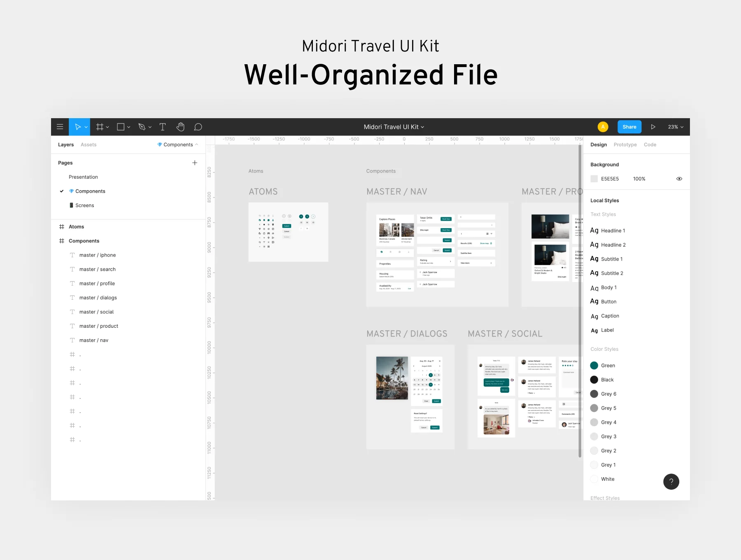Click frame icon beside Components layer
741x560 pixels.
[x=62, y=241]
